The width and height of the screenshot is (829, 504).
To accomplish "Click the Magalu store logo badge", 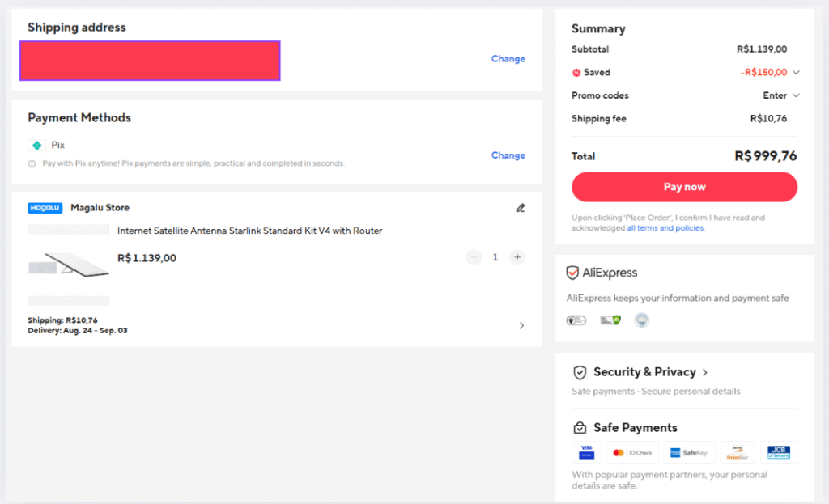I will point(45,208).
